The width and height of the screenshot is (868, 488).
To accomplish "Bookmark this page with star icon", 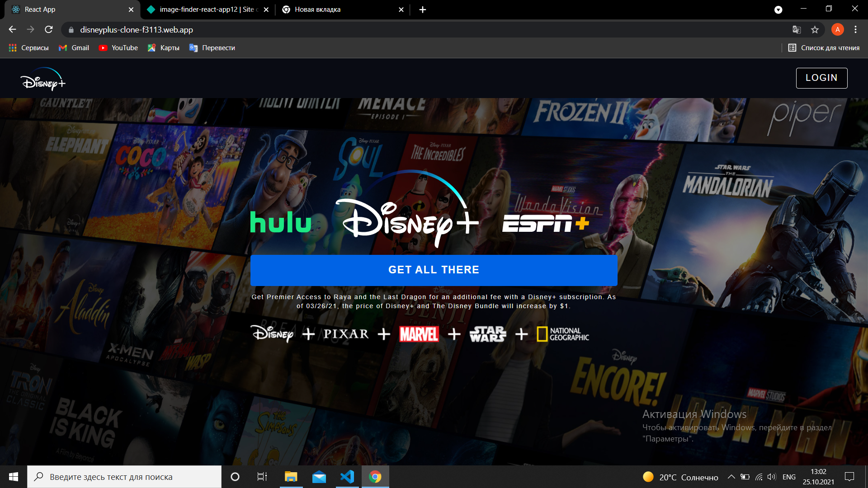I will tap(815, 30).
